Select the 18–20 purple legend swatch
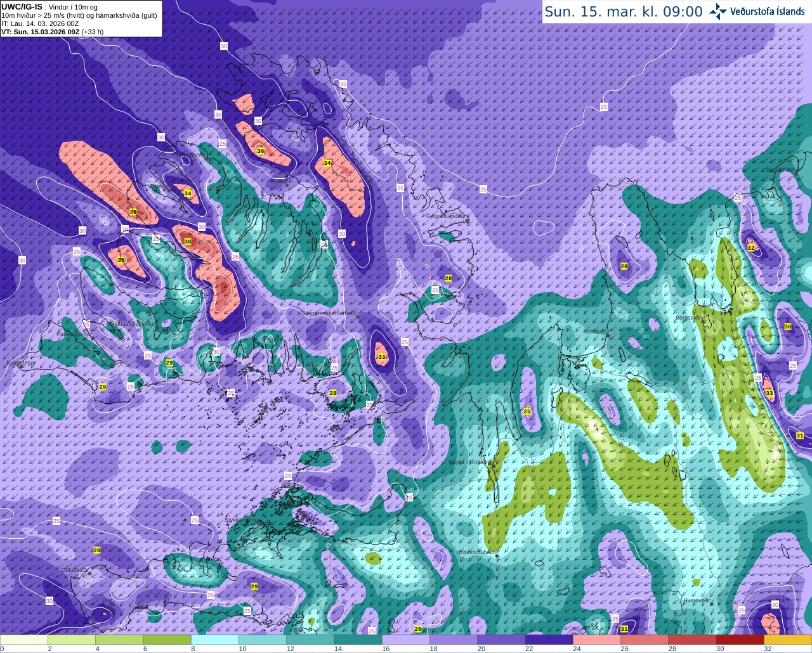The width and height of the screenshot is (812, 653). [x=454, y=640]
